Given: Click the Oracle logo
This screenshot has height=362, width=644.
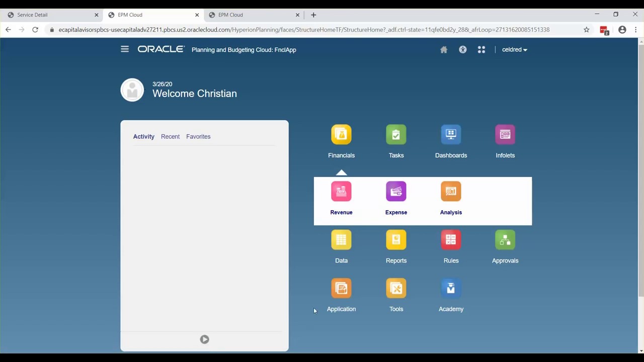Looking at the screenshot, I should [x=161, y=49].
